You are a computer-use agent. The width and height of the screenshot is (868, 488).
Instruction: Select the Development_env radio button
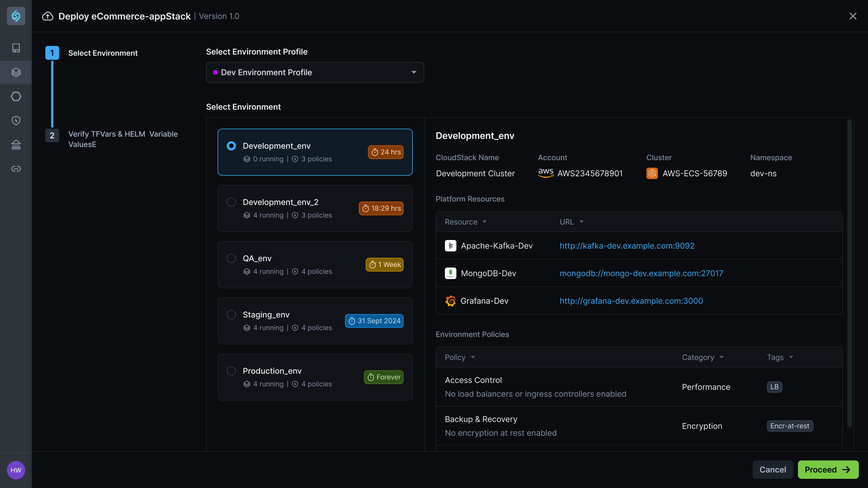[231, 146]
